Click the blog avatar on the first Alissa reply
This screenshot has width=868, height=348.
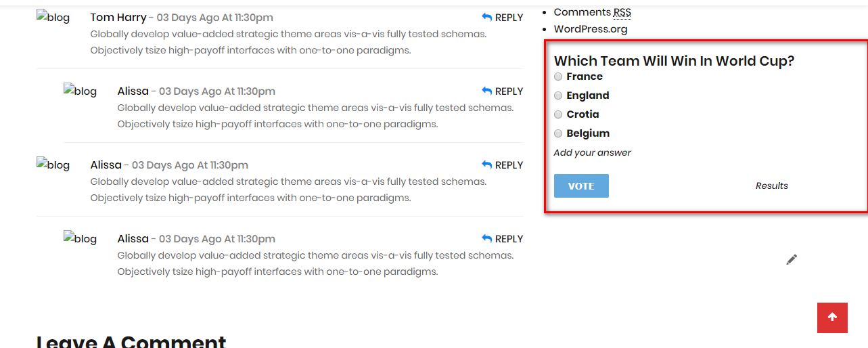[x=81, y=91]
